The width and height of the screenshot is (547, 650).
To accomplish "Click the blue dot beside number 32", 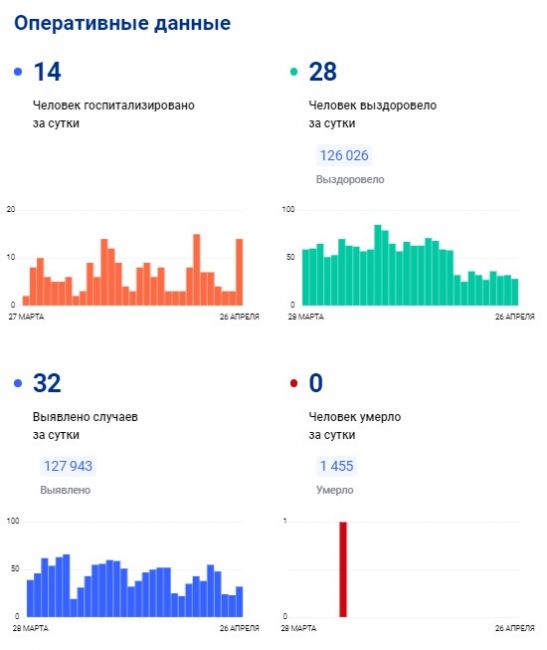I will pos(18,383).
